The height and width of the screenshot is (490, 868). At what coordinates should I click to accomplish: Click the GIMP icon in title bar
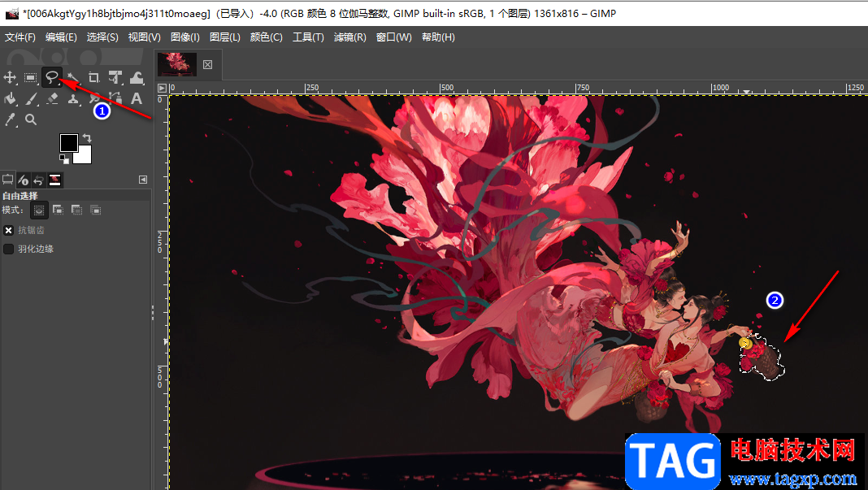coord(11,13)
